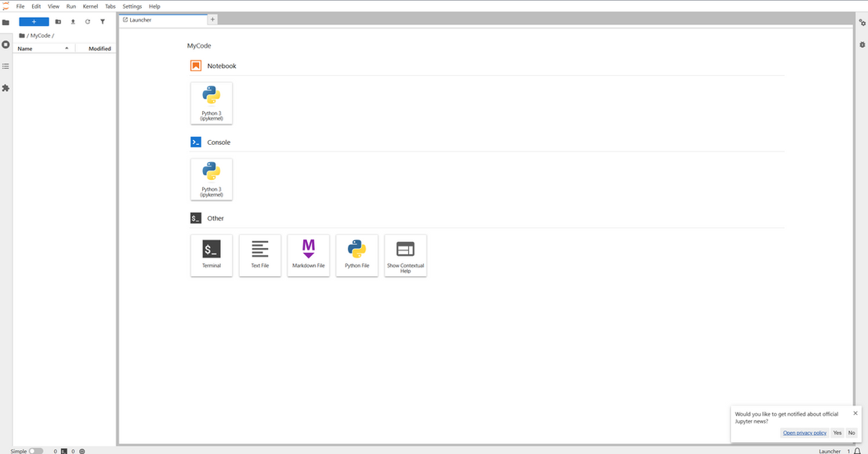Screen dimensions: 868x454
Task: Toggle Simple interface mode switch
Action: (x=36, y=451)
